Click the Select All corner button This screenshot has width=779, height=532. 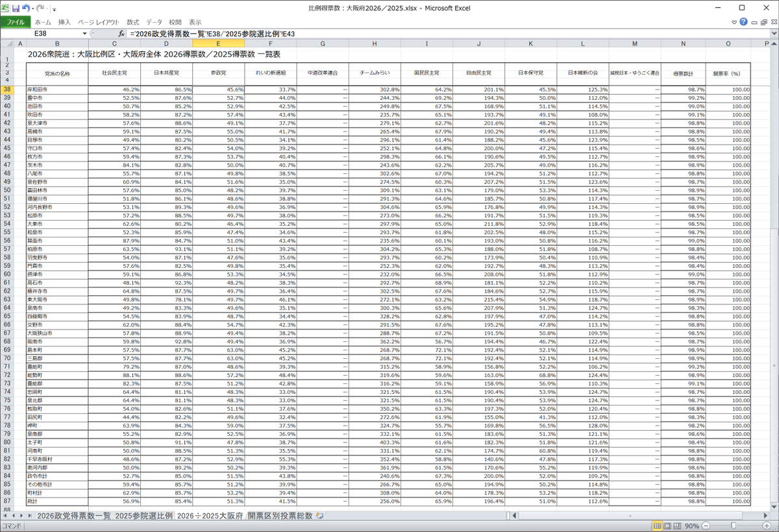[7, 43]
